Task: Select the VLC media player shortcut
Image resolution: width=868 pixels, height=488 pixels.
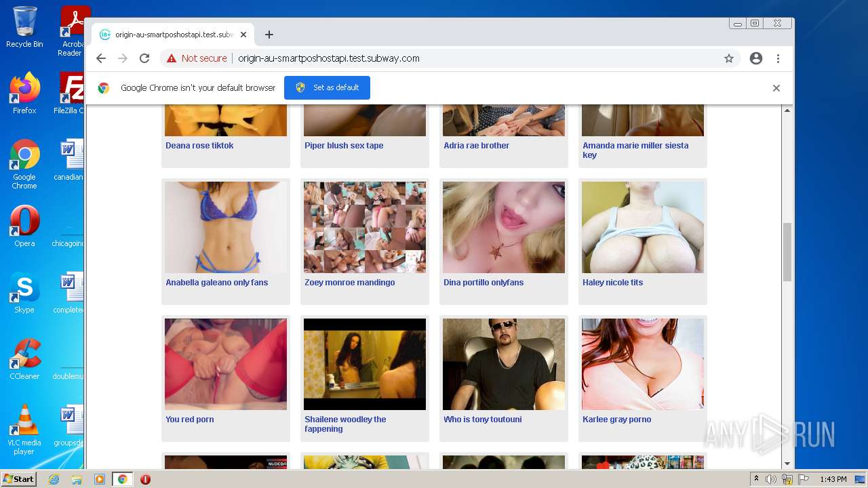Action: point(24,430)
